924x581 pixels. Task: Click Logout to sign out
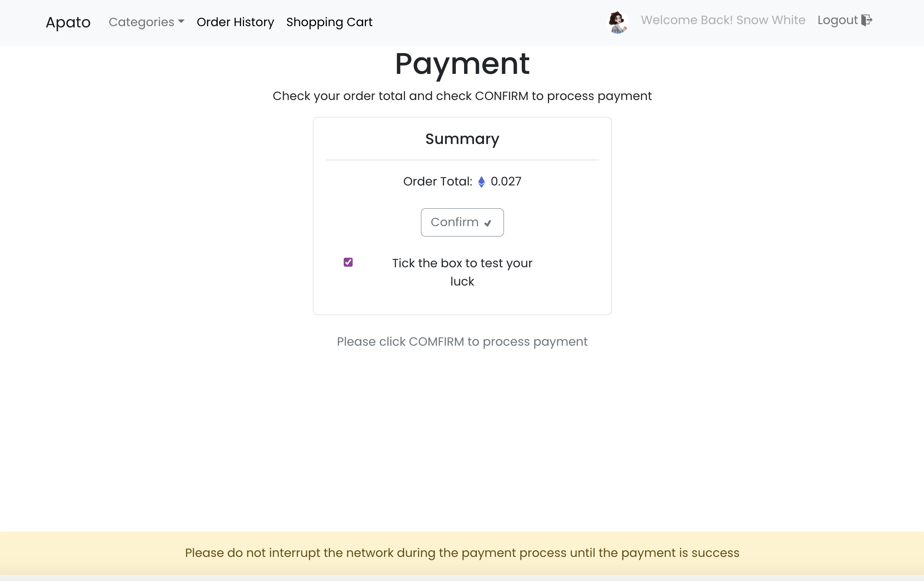[x=837, y=20]
